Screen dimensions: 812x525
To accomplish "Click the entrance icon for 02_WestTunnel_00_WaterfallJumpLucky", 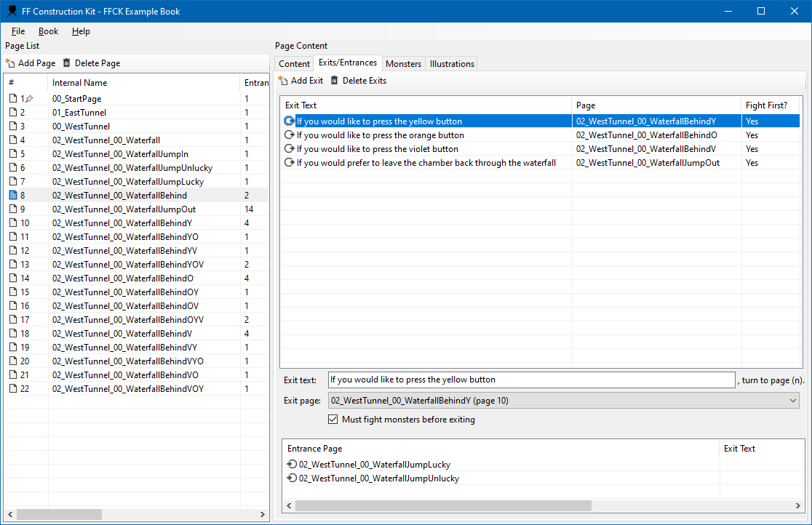I will (292, 465).
